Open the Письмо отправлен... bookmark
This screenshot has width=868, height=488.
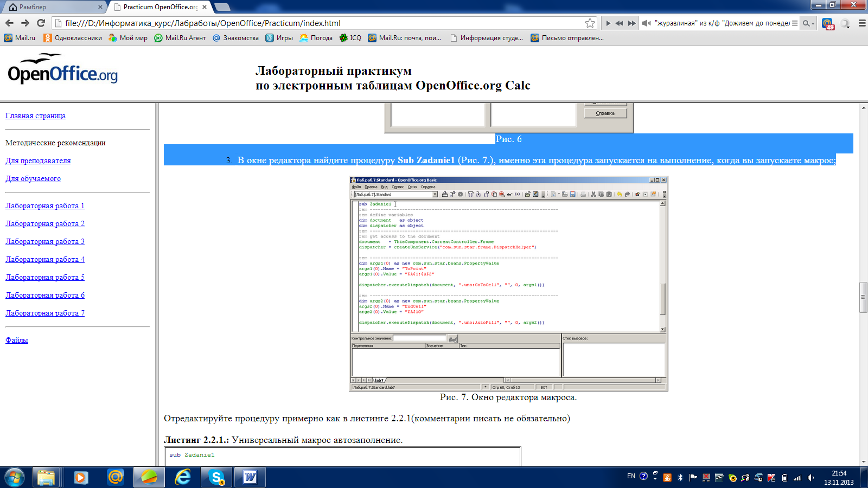point(567,38)
